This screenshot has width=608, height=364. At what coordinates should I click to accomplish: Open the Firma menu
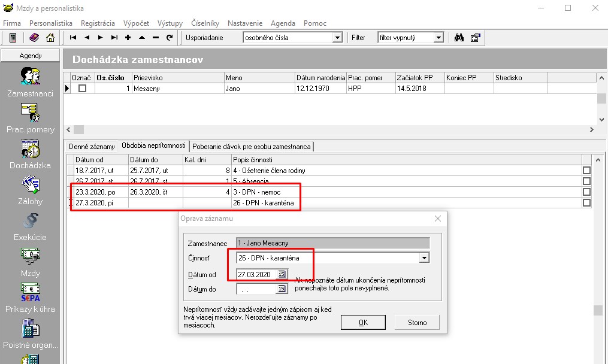[x=12, y=23]
